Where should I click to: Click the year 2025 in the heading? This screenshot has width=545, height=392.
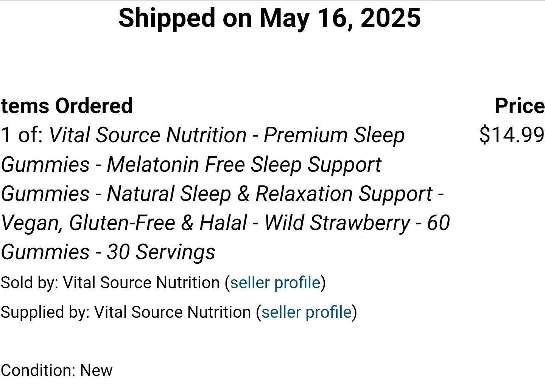(391, 18)
